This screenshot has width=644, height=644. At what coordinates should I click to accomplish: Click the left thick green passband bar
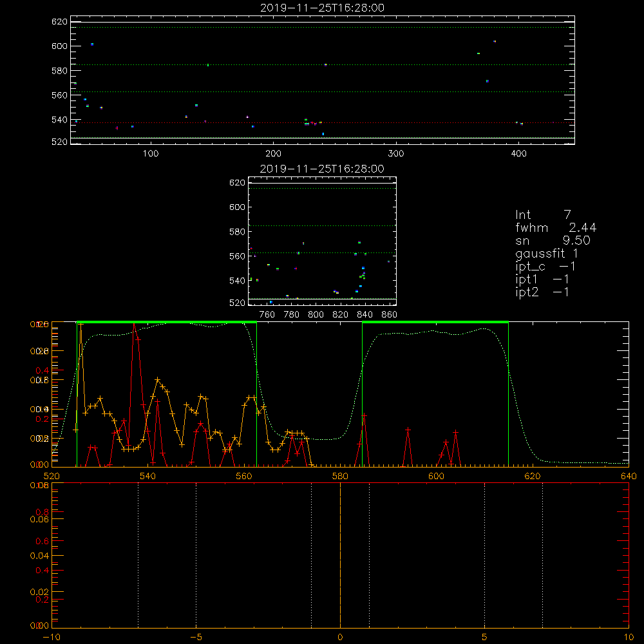point(167,322)
